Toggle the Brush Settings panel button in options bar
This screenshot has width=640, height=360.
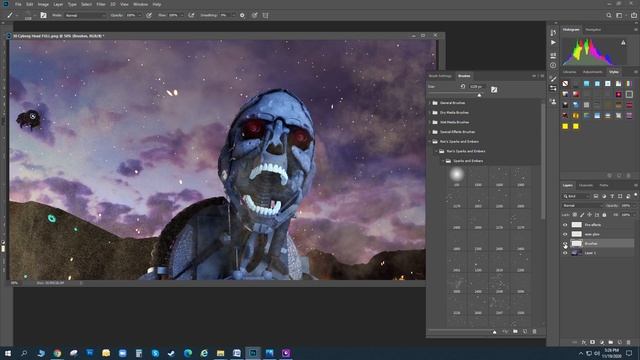pos(43,16)
